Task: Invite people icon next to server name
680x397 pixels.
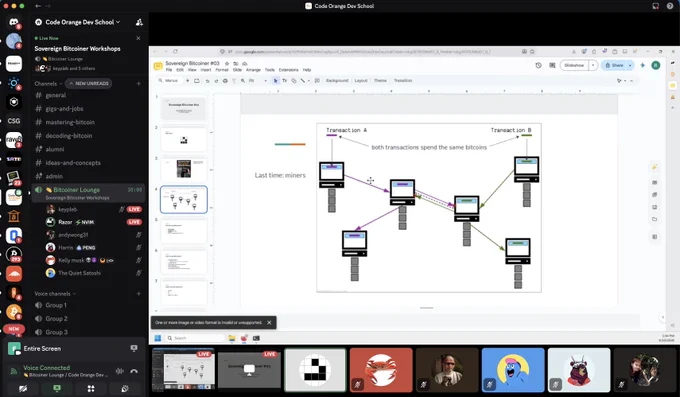Action: coord(139,22)
